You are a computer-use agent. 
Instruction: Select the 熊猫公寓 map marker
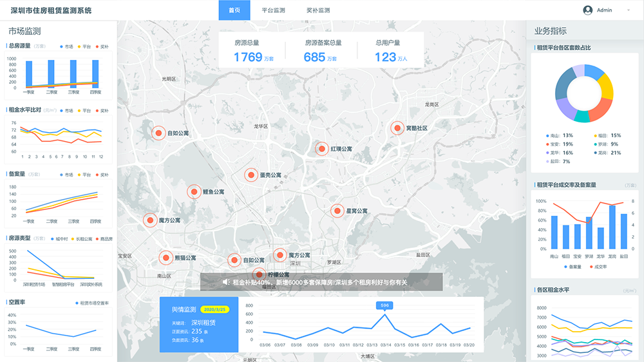166,258
